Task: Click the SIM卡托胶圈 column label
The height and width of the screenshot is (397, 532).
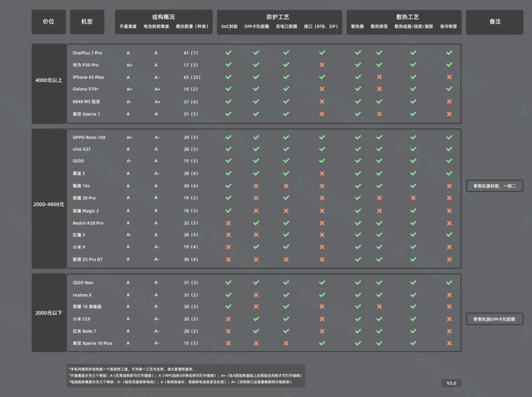Action: point(256,27)
